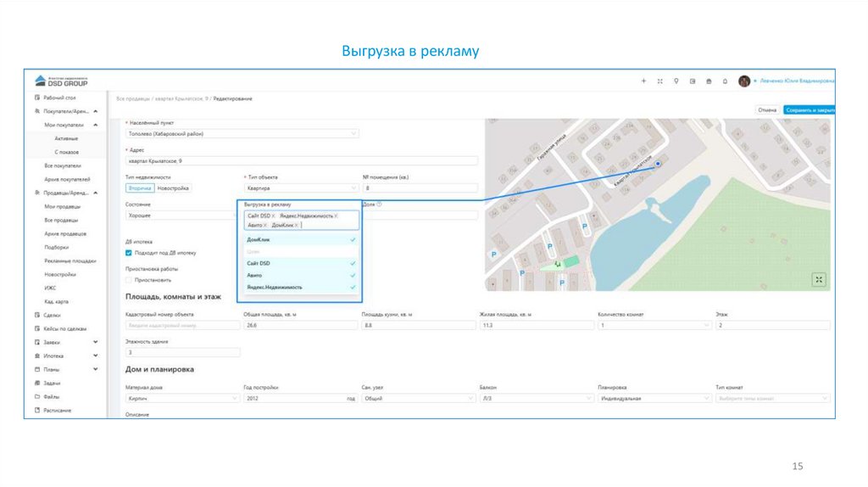Expand the Ипотека sidebar section
The image size is (868, 487).
click(96, 355)
